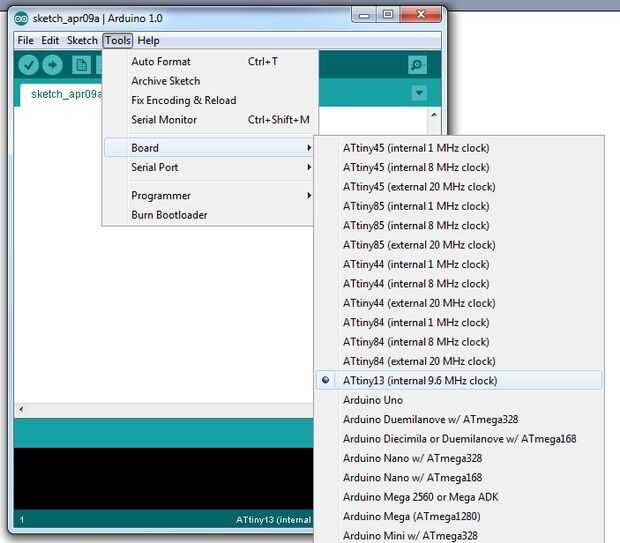Choose Archive Sketch menu entry
The height and width of the screenshot is (543, 620).
tap(210, 81)
